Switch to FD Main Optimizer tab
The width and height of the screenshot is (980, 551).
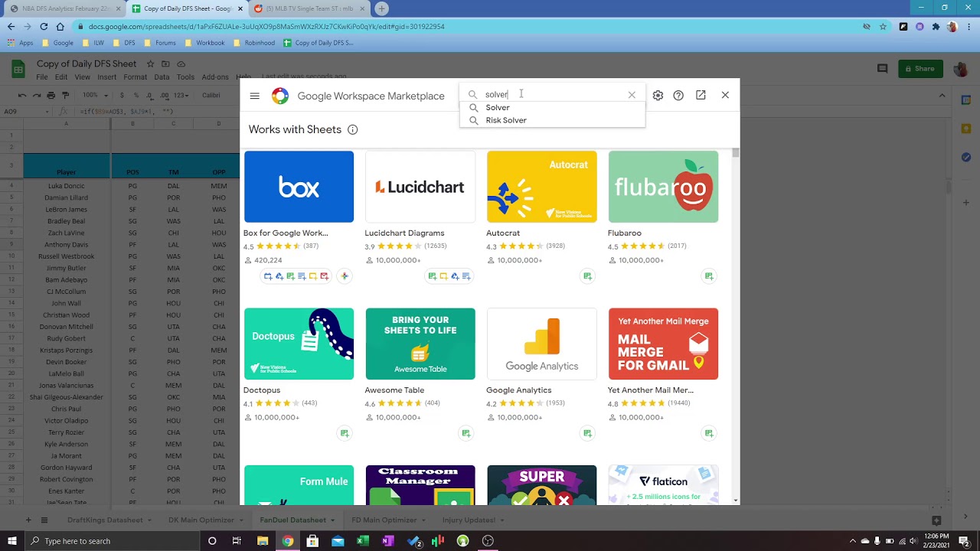(x=383, y=520)
